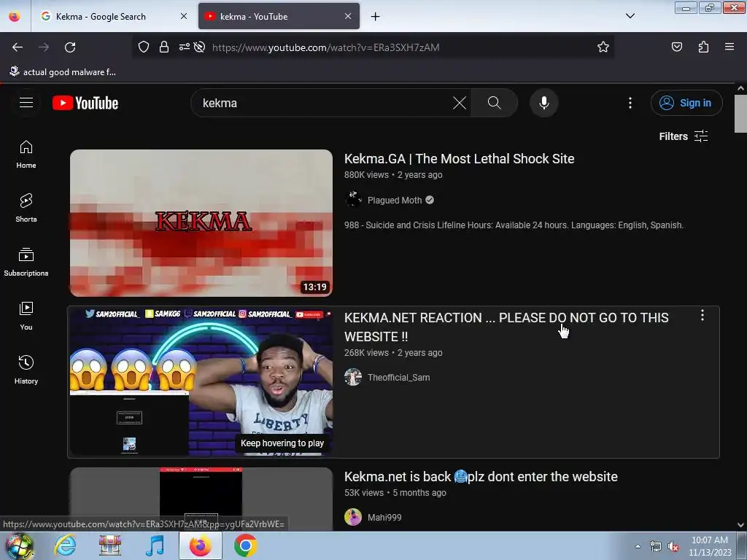Open the YouTube guide hamburger menu
This screenshot has height=560, width=747.
[x=26, y=103]
